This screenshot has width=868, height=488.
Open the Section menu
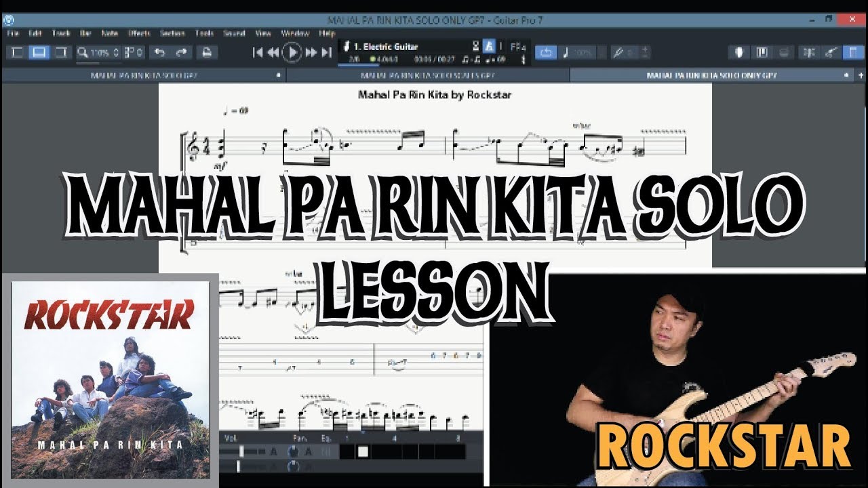coord(172,33)
